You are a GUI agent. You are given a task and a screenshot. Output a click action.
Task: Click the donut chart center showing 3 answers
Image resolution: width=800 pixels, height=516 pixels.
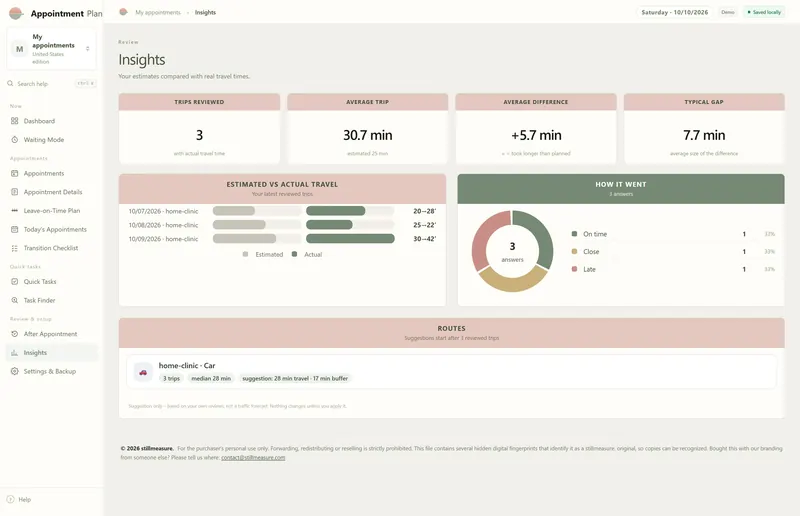click(x=512, y=252)
